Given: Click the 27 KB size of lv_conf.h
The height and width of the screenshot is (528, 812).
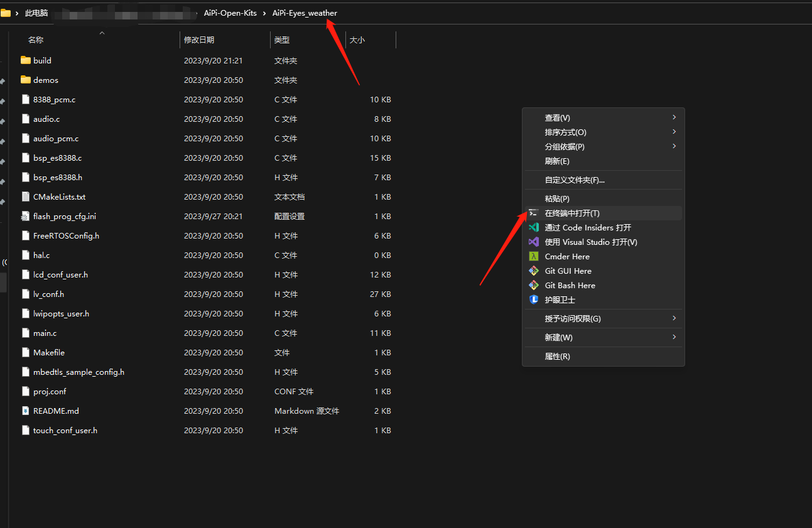Looking at the screenshot, I should pyautogui.click(x=381, y=294).
